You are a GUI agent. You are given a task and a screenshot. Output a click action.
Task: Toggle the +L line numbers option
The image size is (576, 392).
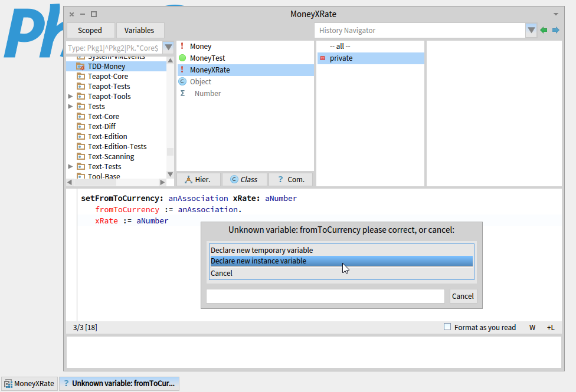tap(550, 327)
